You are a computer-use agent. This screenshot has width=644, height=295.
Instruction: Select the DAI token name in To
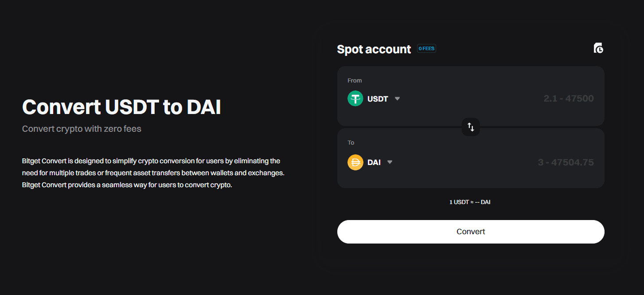pos(374,162)
